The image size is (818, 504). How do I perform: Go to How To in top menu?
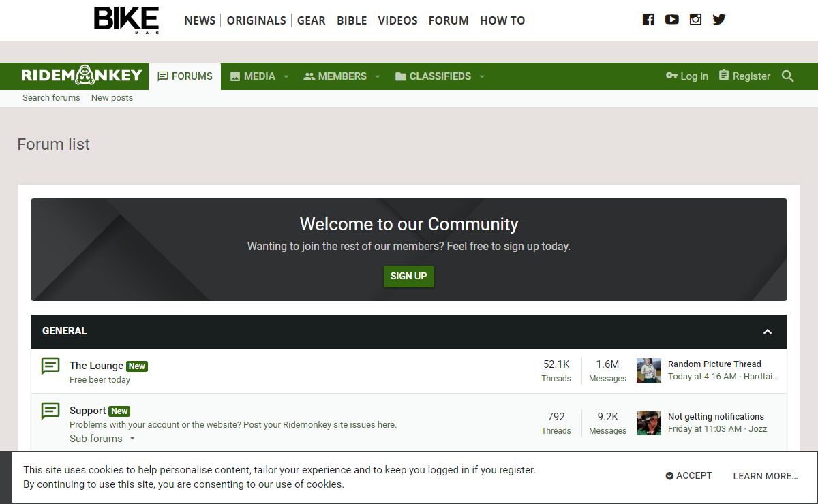pos(502,20)
